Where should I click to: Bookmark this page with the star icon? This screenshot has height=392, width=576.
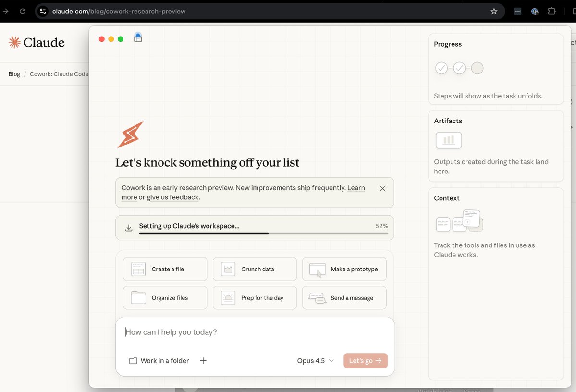coord(494,12)
